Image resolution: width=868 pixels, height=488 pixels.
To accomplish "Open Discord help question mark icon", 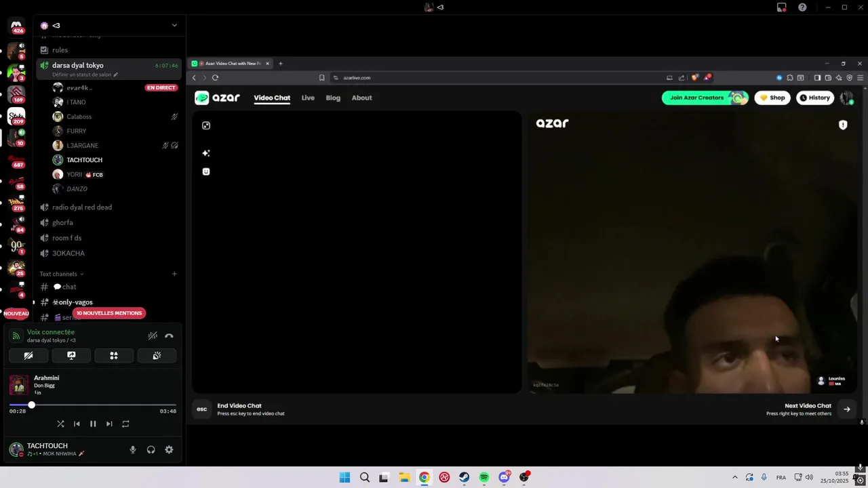I will [802, 7].
